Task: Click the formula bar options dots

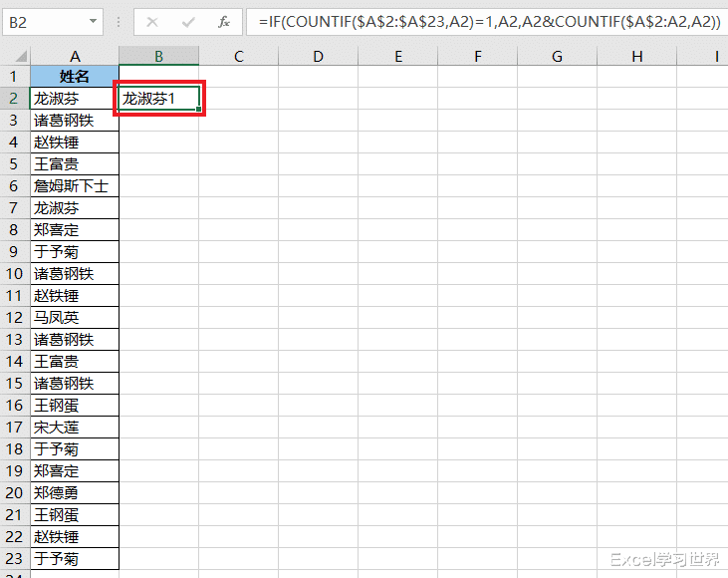Action: (119, 22)
